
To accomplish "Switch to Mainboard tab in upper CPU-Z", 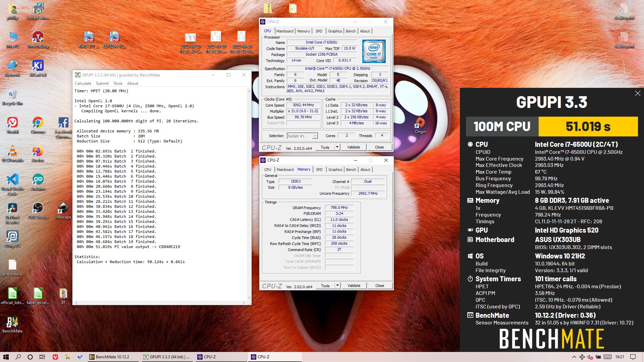I will point(285,31).
